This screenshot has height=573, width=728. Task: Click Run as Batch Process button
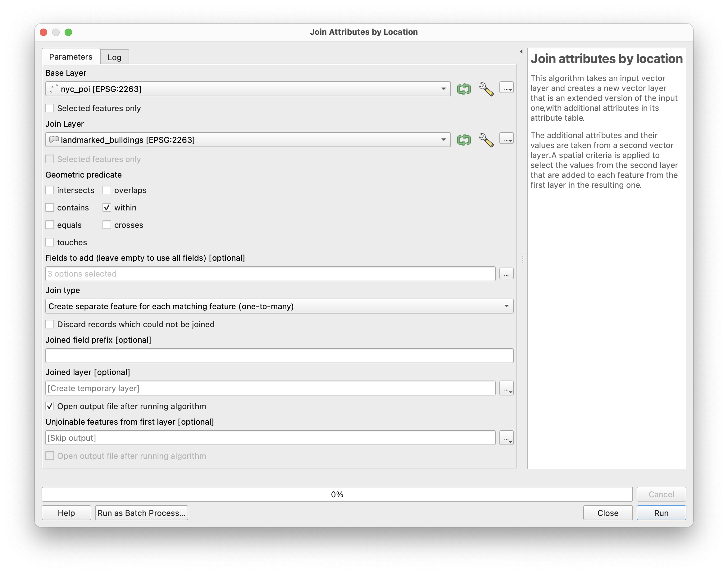pyautogui.click(x=141, y=513)
